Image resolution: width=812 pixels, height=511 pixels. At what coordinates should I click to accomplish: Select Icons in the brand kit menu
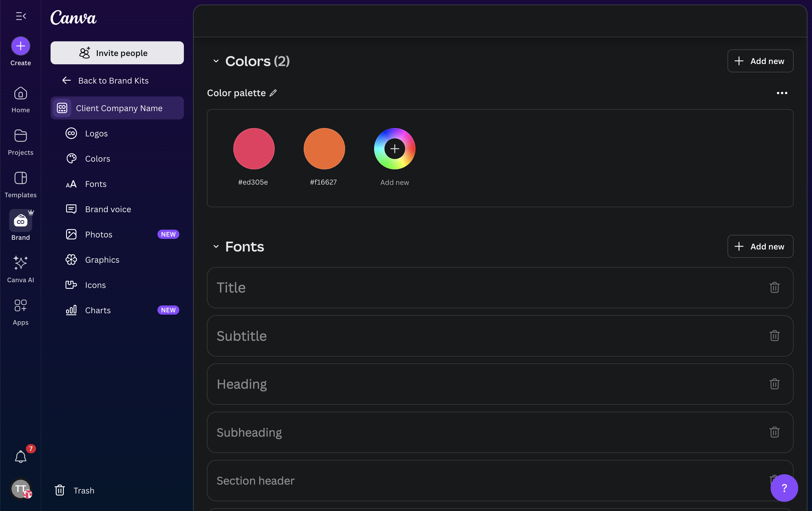117,285
